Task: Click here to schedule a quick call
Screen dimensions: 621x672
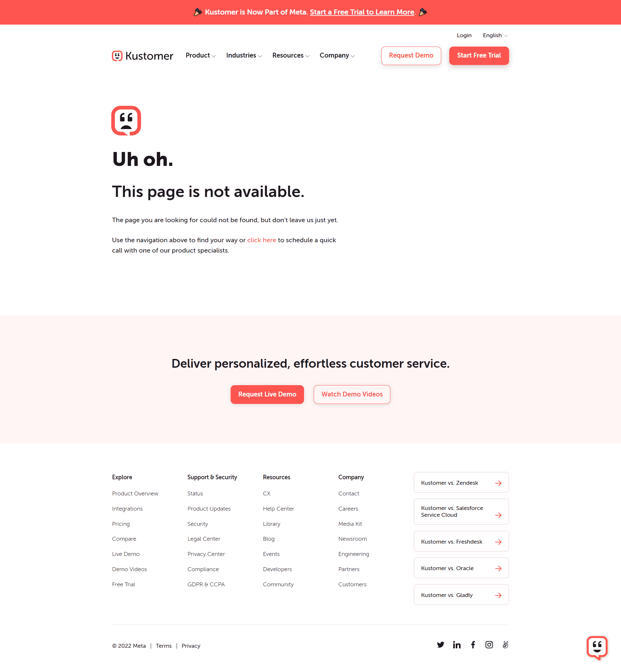Action: [261, 240]
